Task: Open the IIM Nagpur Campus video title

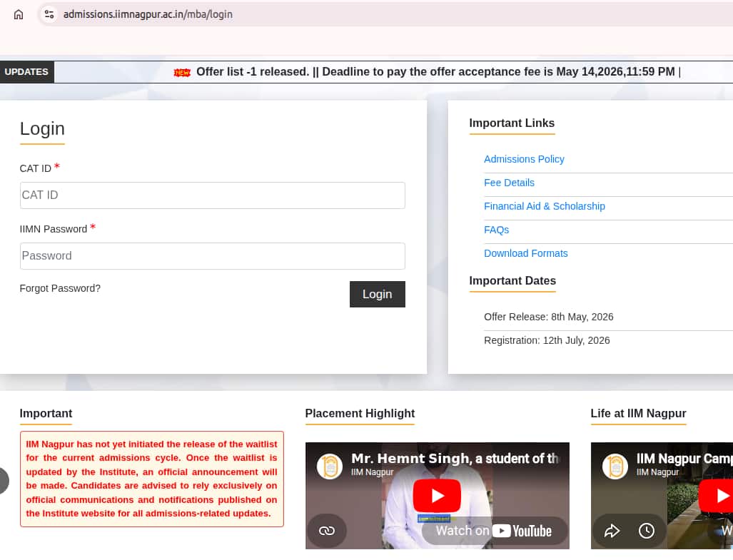Action: [684, 459]
